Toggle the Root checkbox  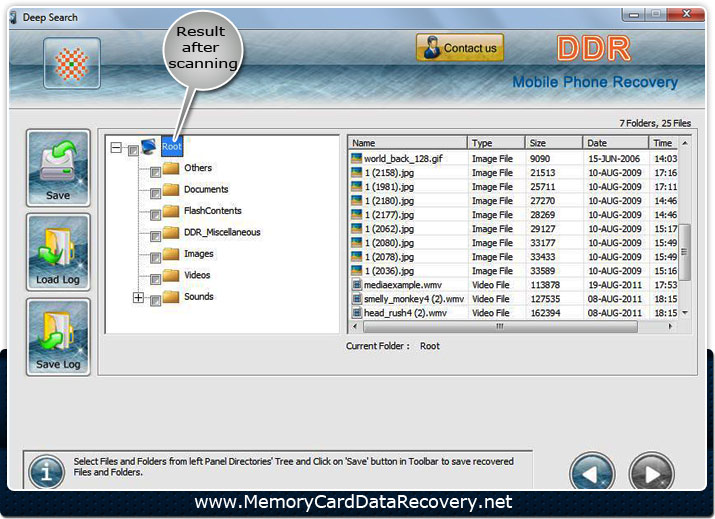(x=133, y=150)
